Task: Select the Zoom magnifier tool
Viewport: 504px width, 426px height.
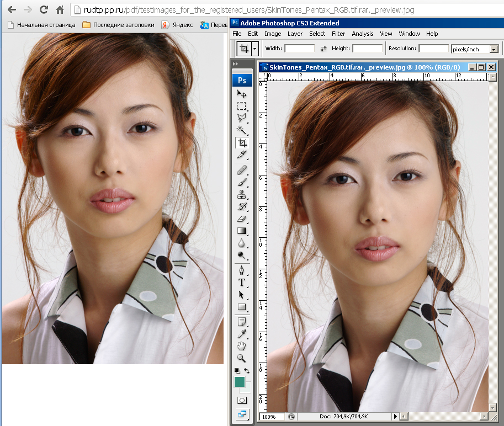Action: [242, 358]
